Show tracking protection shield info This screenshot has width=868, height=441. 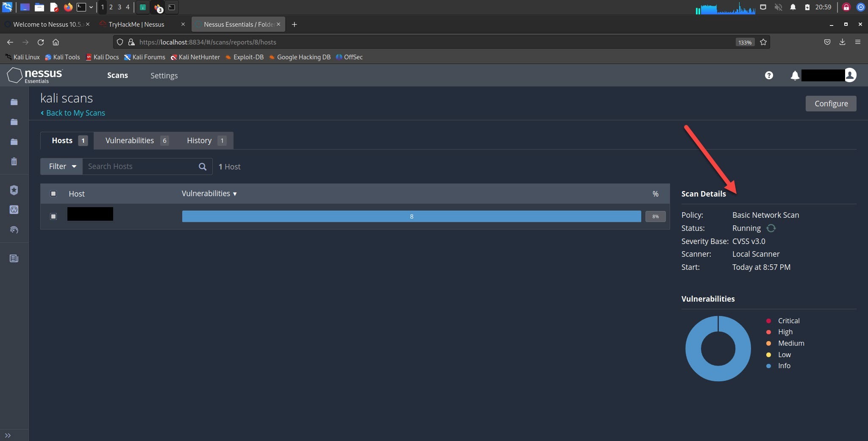tap(120, 42)
